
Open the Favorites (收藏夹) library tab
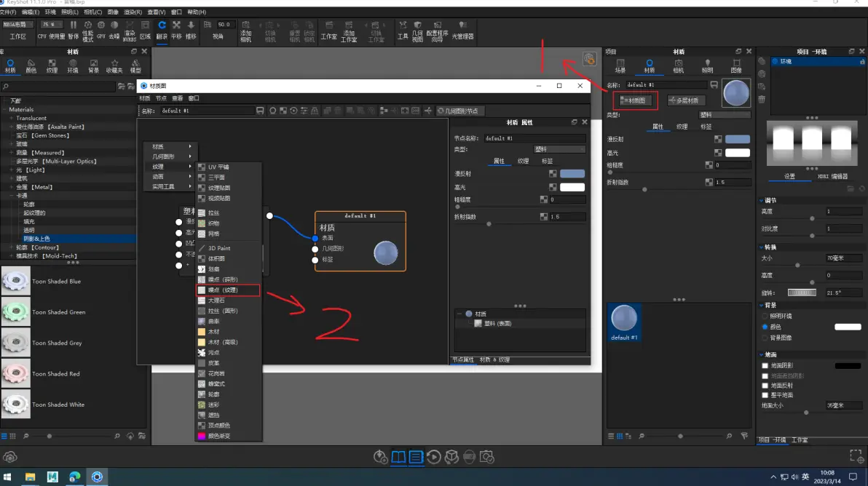[x=114, y=66]
